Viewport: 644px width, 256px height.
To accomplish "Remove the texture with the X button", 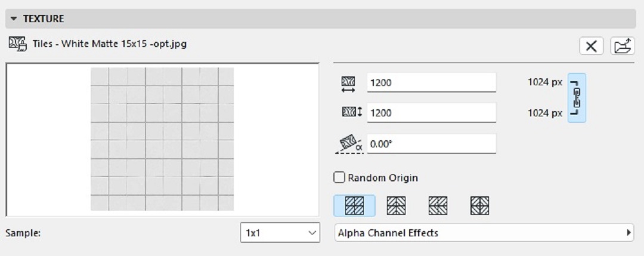I will [592, 46].
